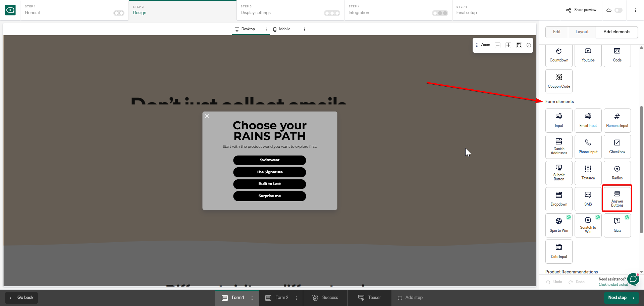The height and width of the screenshot is (306, 644).
Task: Click the Next step button
Action: pos(621,298)
